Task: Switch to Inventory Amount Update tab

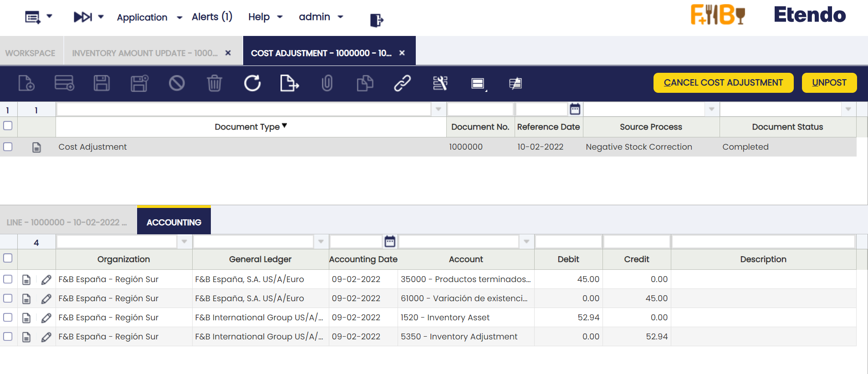Action: click(x=145, y=53)
